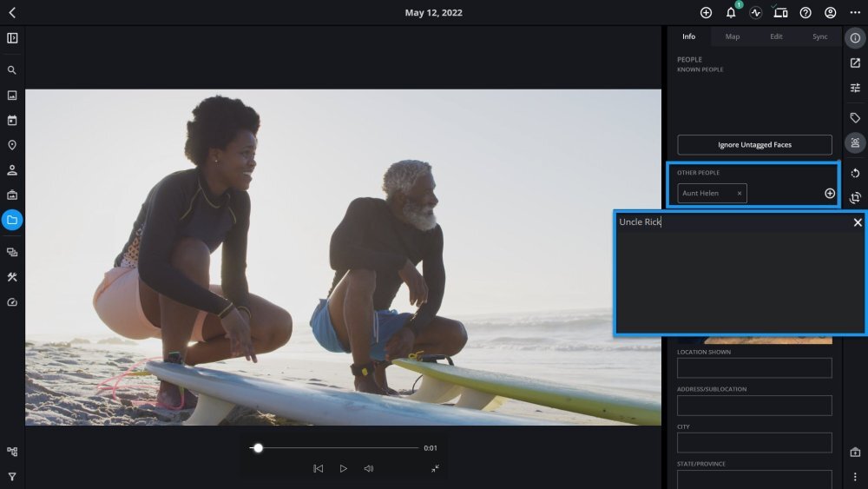The width and height of the screenshot is (868, 489).
Task: Click the rotate icon in right strip
Action: 855,173
